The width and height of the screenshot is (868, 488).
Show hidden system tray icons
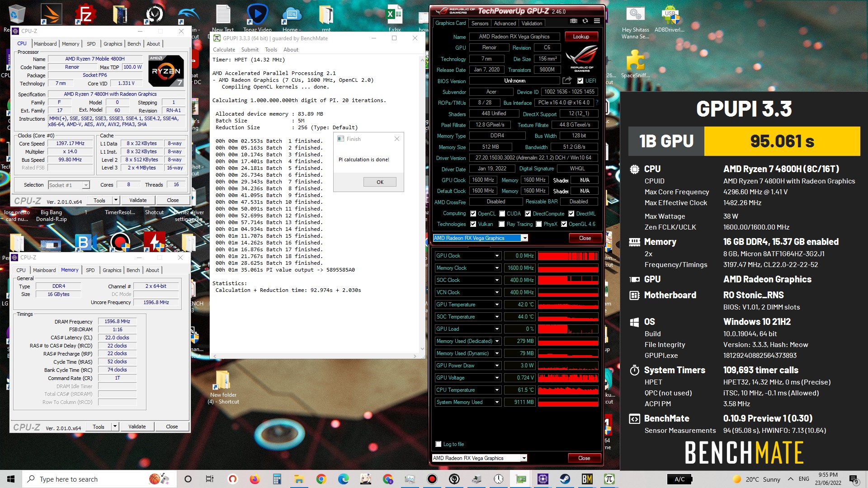tap(790, 479)
